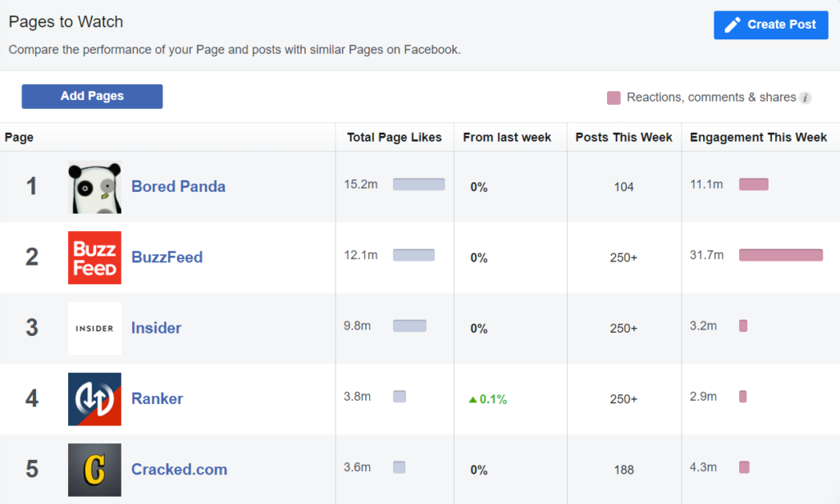Click the Create Post button
Image resolution: width=840 pixels, height=504 pixels.
[770, 25]
